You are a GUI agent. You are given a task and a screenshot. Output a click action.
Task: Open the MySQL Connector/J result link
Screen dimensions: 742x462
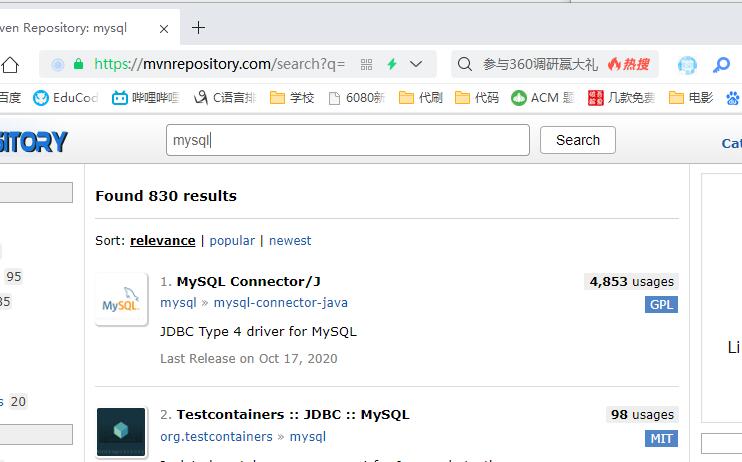click(x=248, y=281)
